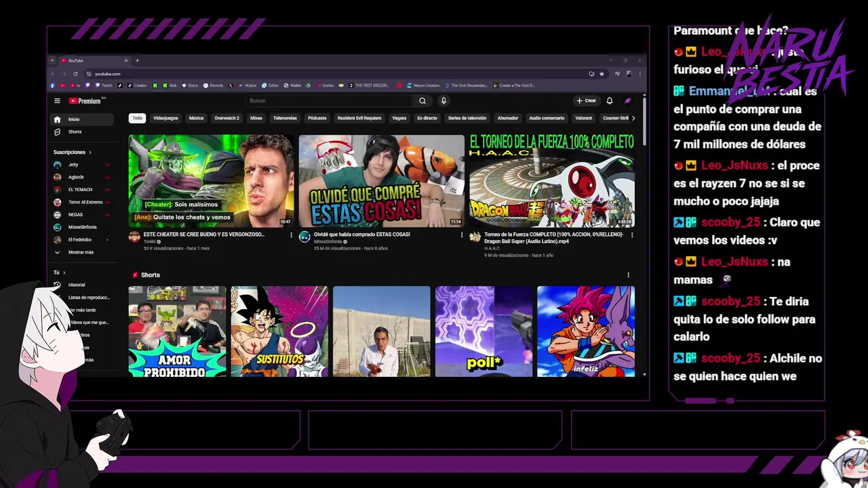The height and width of the screenshot is (488, 868).
Task: Select the Overwatch 2 filter chip
Action: (226, 118)
